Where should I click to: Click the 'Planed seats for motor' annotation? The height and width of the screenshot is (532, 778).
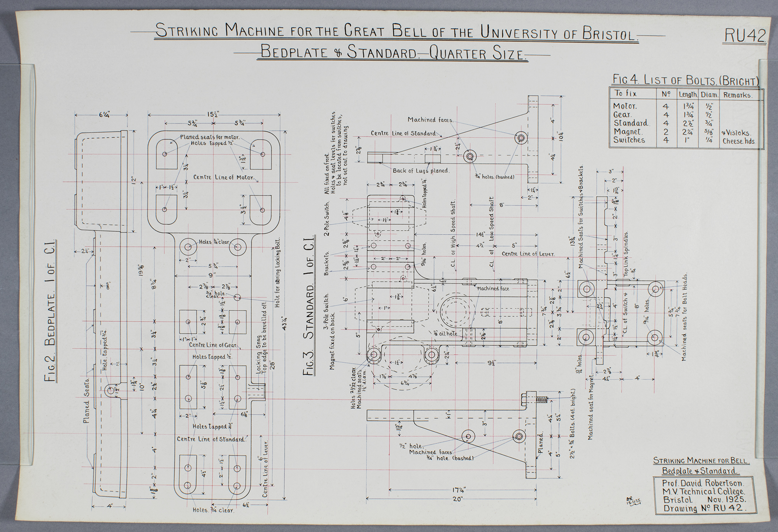[209, 137]
